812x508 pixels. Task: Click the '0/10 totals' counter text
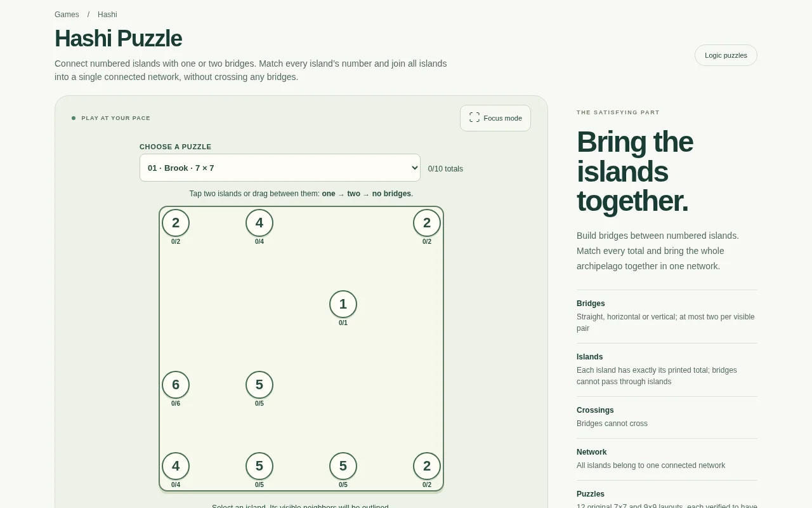click(x=445, y=169)
